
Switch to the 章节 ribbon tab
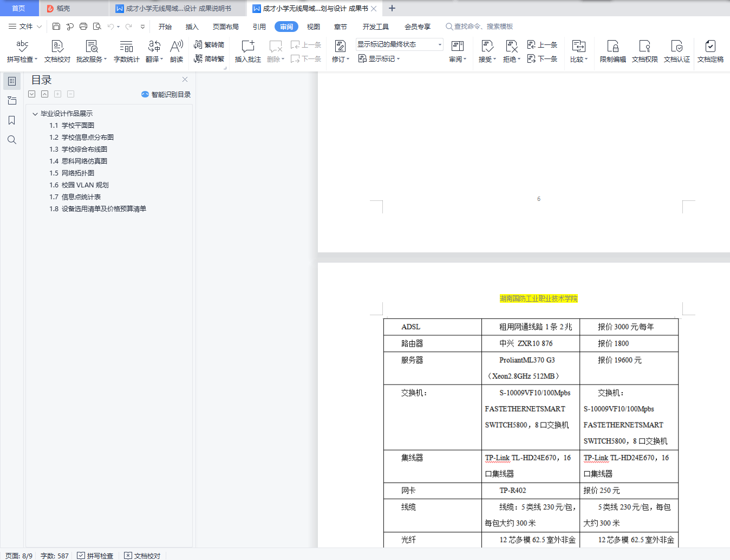pos(341,27)
